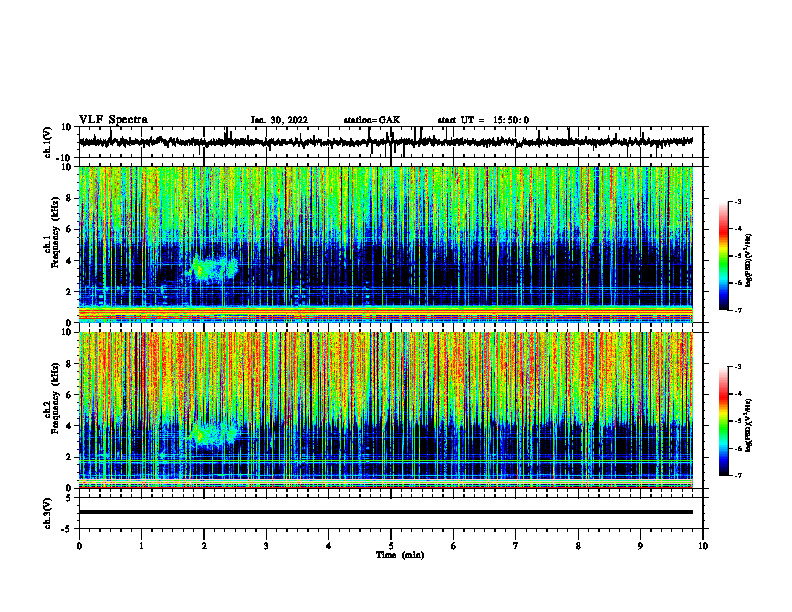Image resolution: width=792 pixels, height=612 pixels.
Task: Click the ch.1 "Frequency (kHz)" axis label
Action: click(x=55, y=232)
